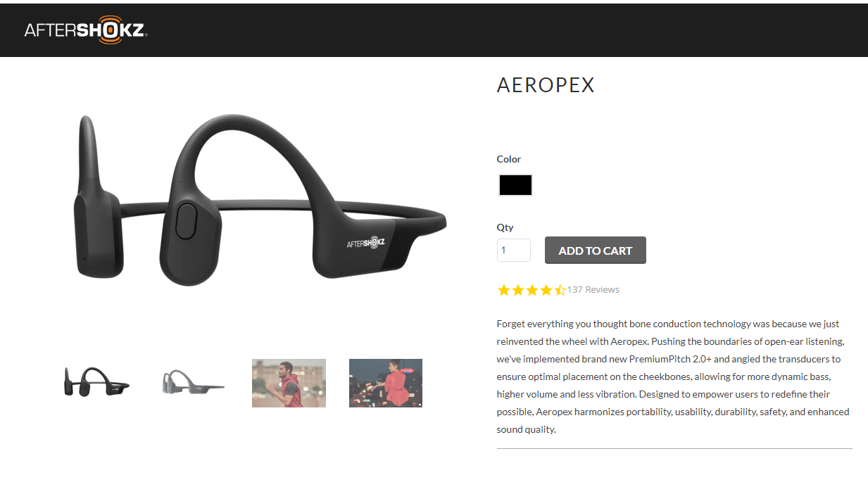Click the half-filled fifth rating star

click(x=560, y=290)
